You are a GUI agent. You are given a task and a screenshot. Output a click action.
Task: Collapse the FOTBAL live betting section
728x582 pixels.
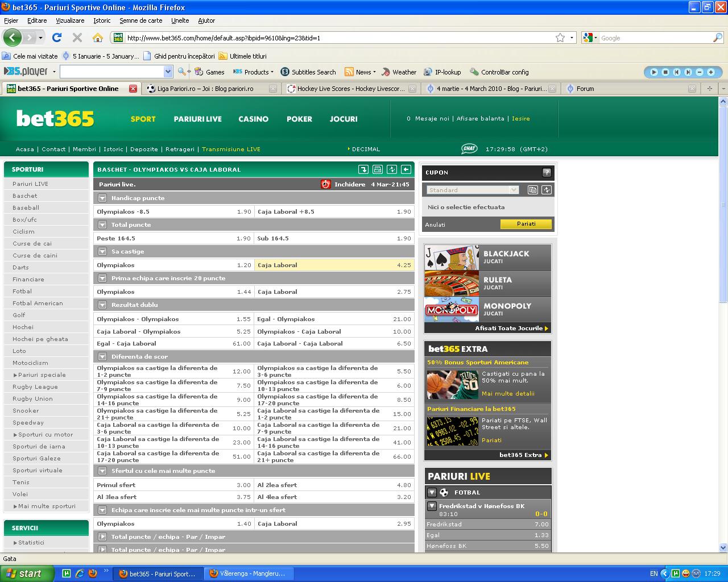pos(432,493)
